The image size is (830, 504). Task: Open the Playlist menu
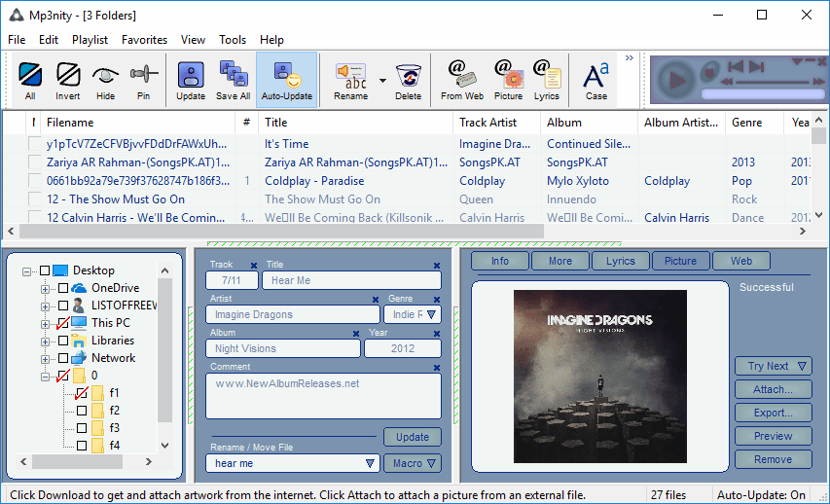(x=90, y=40)
